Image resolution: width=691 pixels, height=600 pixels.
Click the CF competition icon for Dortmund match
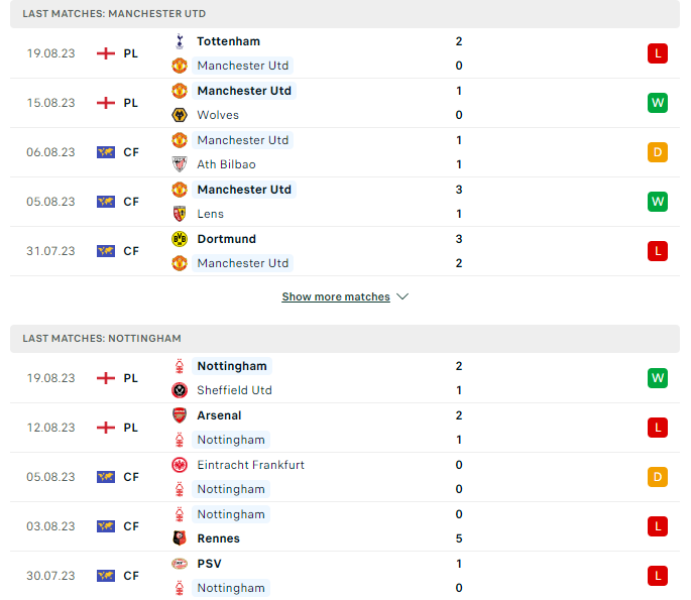pos(106,251)
